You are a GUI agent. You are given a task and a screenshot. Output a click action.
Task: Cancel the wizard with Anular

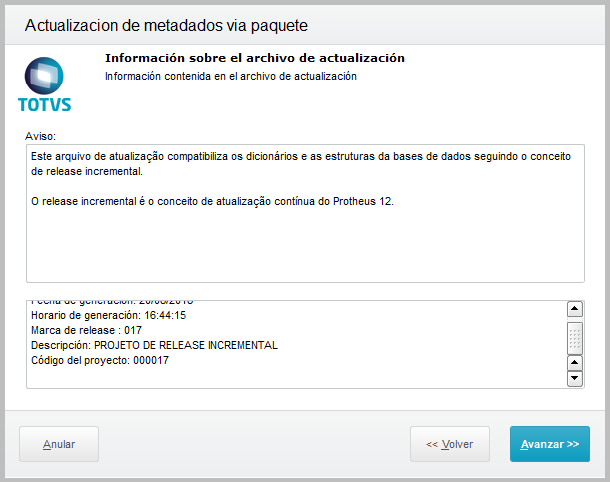click(x=59, y=444)
